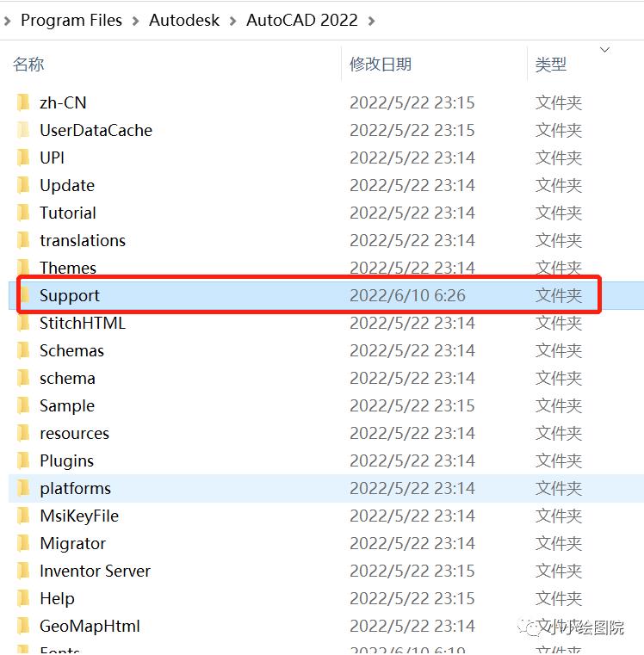Viewport: 644px width, 655px height.
Task: Click the Tutorial folder icon
Action: 23,213
